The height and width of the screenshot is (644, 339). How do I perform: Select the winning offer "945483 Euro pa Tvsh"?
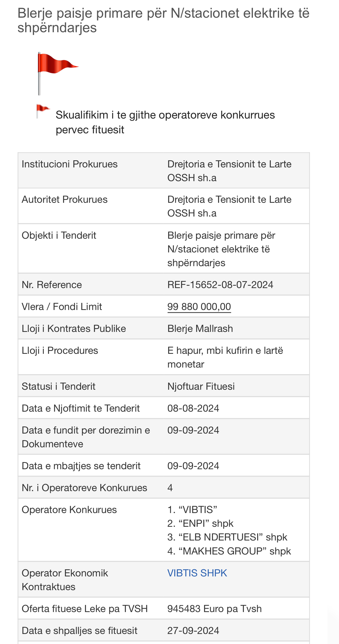tap(214, 609)
